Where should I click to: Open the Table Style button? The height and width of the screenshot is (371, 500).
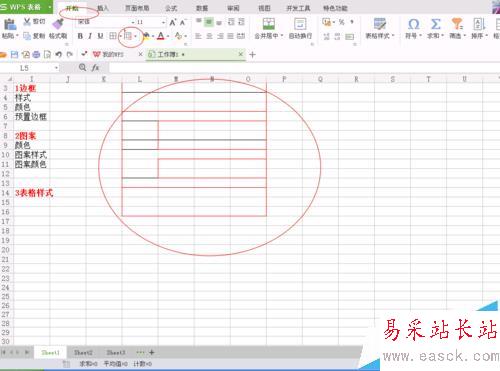pyautogui.click(x=380, y=28)
